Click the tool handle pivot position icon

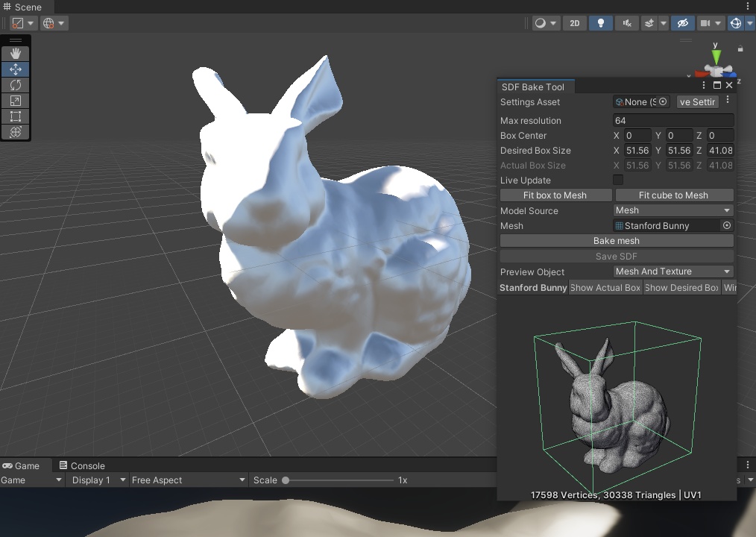click(18, 23)
